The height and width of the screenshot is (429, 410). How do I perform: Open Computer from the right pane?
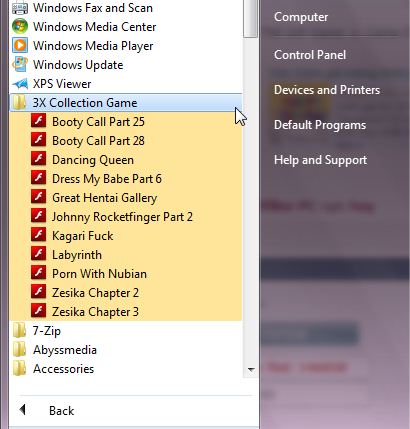coord(301,17)
